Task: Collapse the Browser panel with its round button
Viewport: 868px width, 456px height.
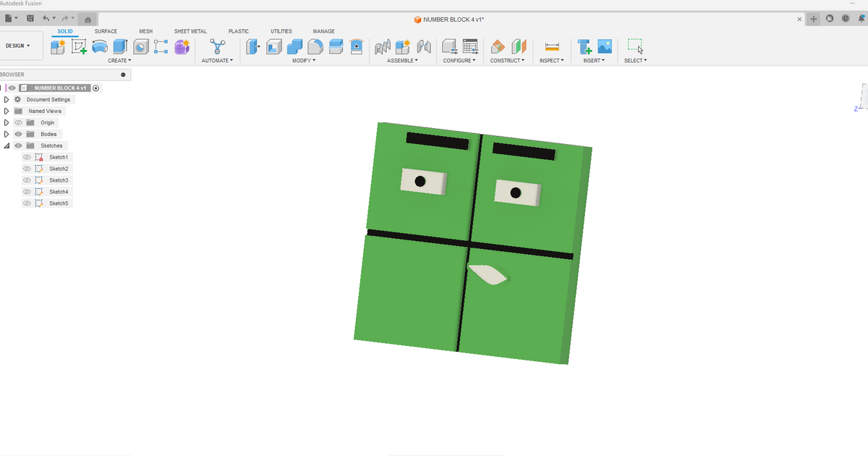Action: point(124,75)
